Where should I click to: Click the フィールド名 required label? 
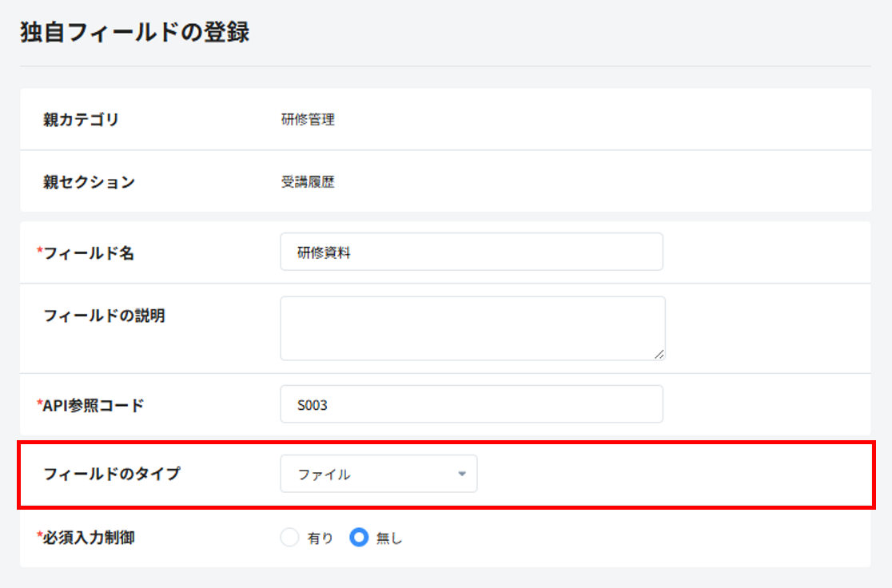click(86, 252)
